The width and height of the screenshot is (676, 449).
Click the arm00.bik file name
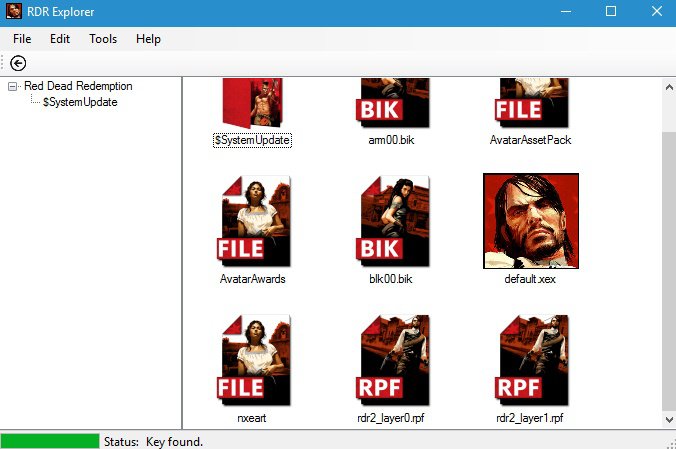[391, 140]
